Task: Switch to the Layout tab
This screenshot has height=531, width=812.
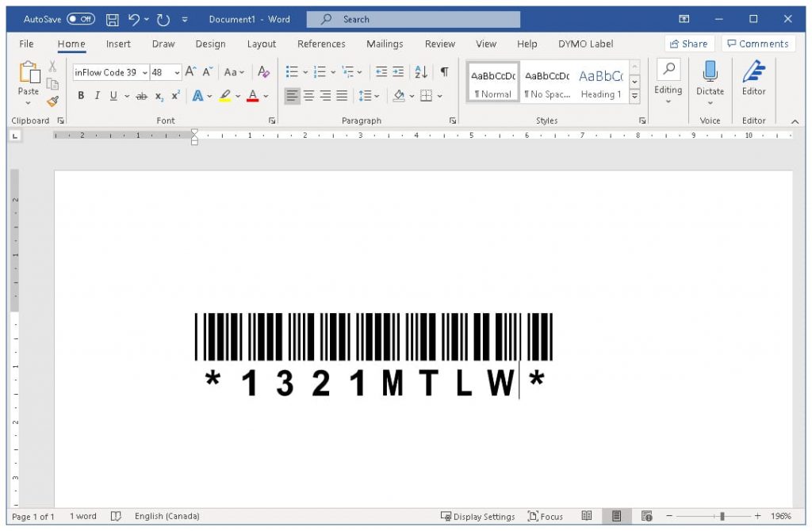Action: 262,44
